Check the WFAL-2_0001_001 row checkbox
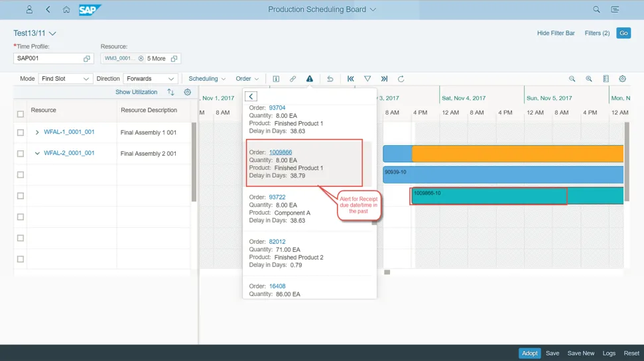Viewport: 644px width, 361px height. point(21,154)
